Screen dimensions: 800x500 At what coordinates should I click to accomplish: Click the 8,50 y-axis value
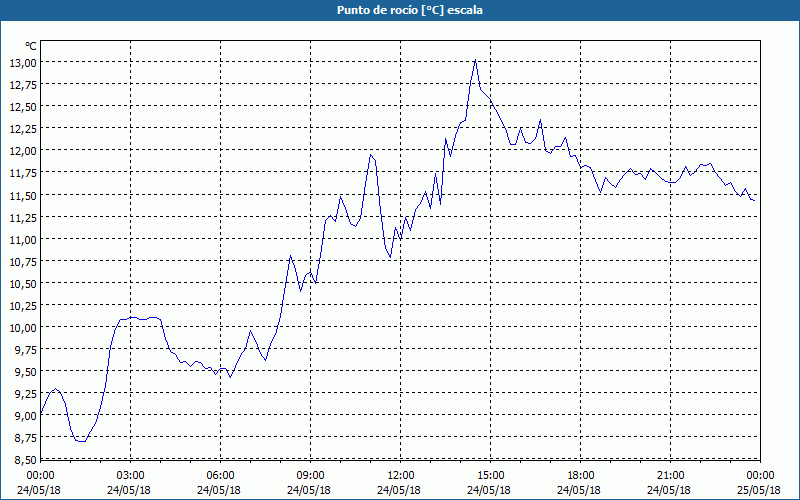pos(25,460)
